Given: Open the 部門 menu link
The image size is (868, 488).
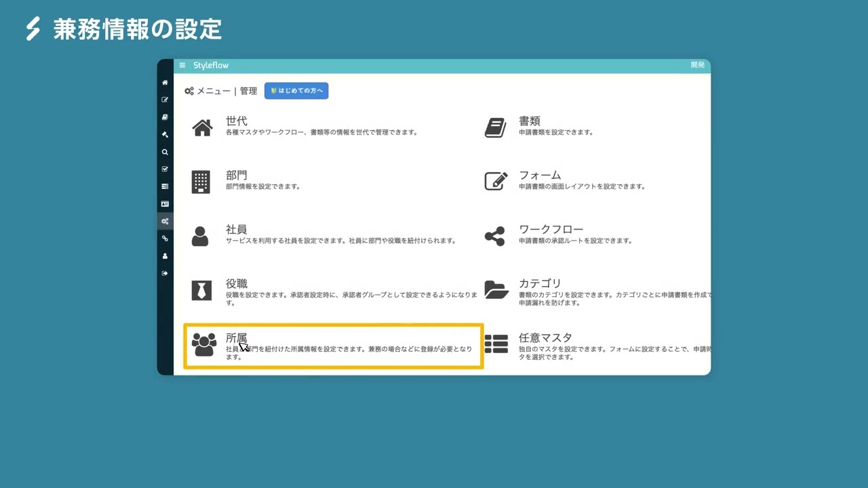Looking at the screenshot, I should pos(237,176).
